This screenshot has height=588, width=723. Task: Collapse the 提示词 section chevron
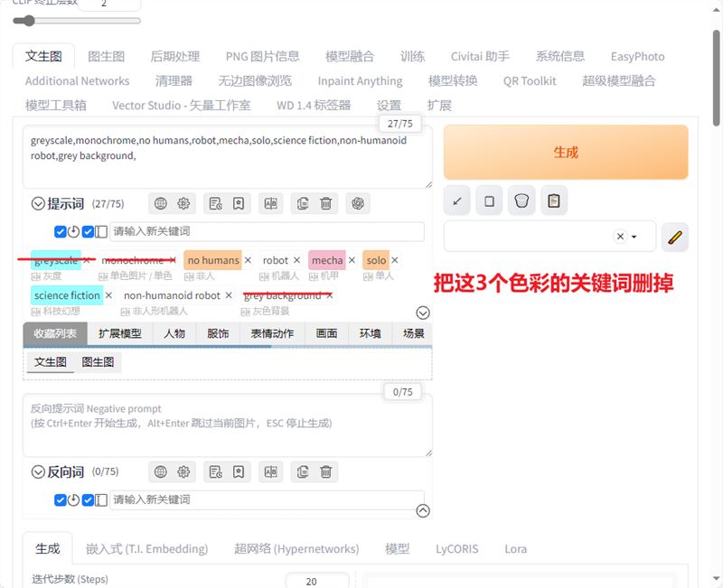pyautogui.click(x=38, y=203)
